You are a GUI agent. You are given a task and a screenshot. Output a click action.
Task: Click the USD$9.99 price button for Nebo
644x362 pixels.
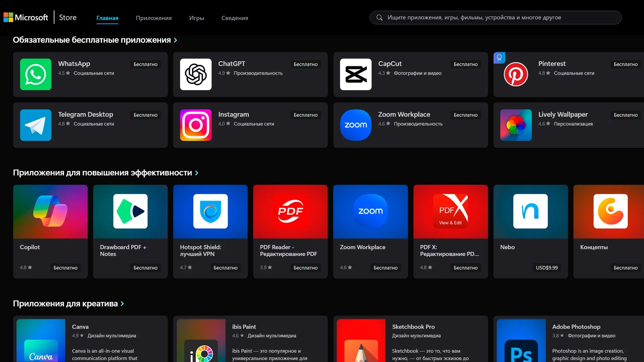546,268
